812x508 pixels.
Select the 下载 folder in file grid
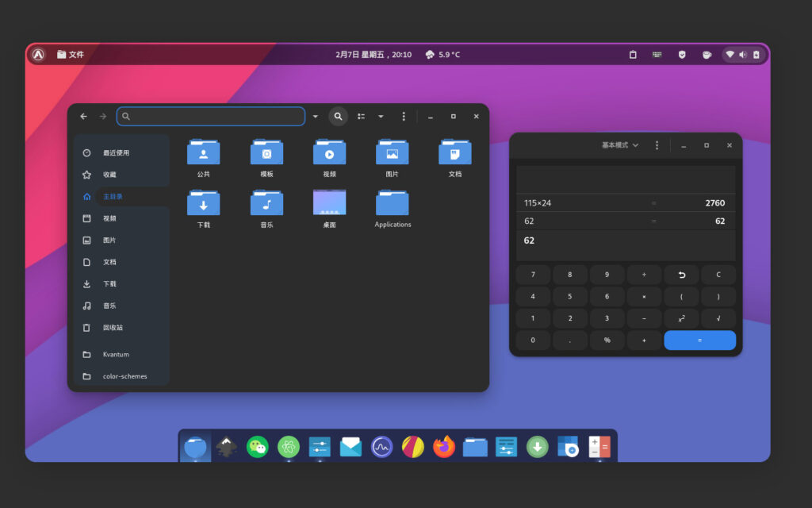pyautogui.click(x=204, y=203)
